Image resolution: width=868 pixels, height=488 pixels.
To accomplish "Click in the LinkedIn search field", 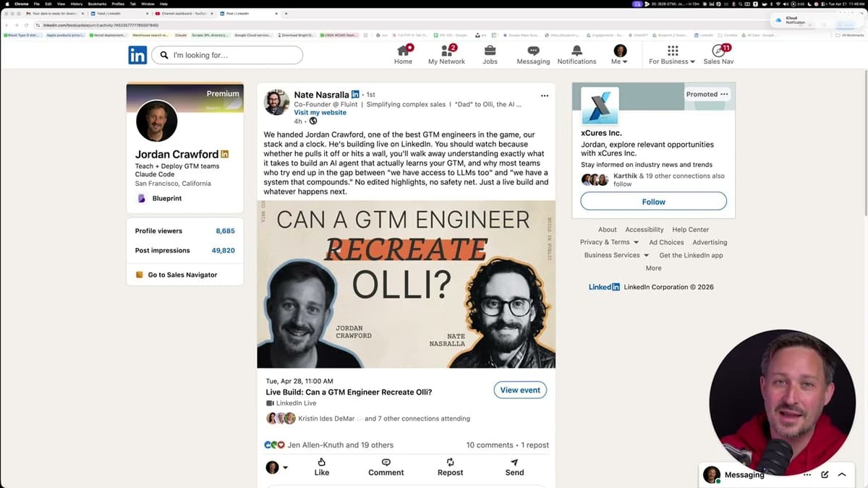I will pyautogui.click(x=227, y=55).
